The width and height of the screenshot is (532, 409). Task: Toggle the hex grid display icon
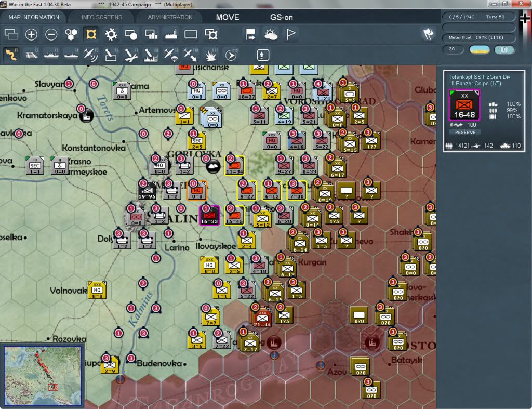[x=71, y=34]
